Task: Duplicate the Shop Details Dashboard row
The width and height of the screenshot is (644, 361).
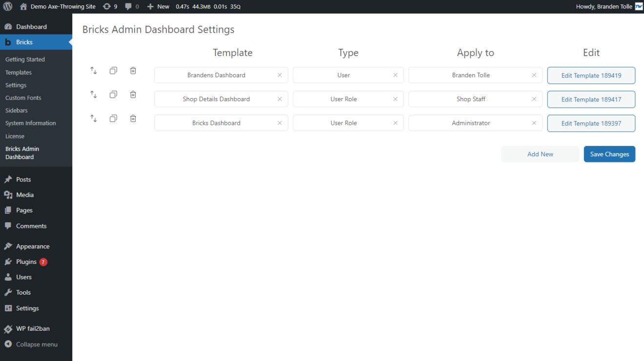Action: [x=113, y=95]
